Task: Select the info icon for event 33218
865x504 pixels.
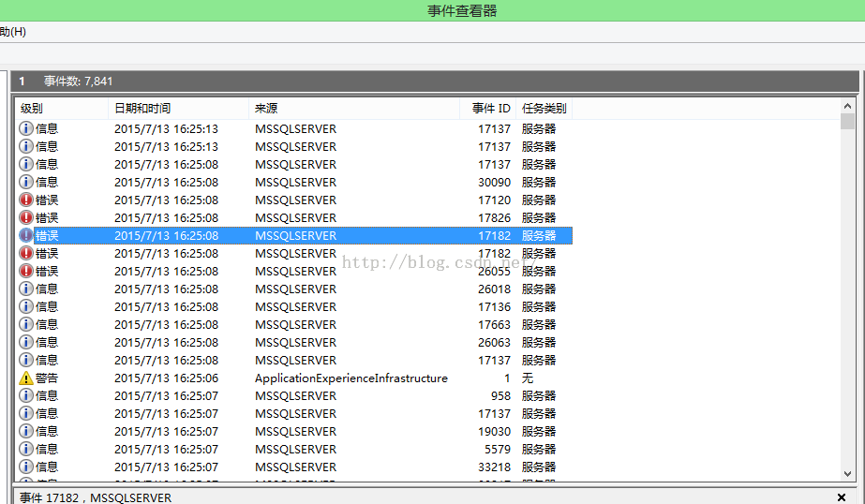Action: pyautogui.click(x=26, y=467)
